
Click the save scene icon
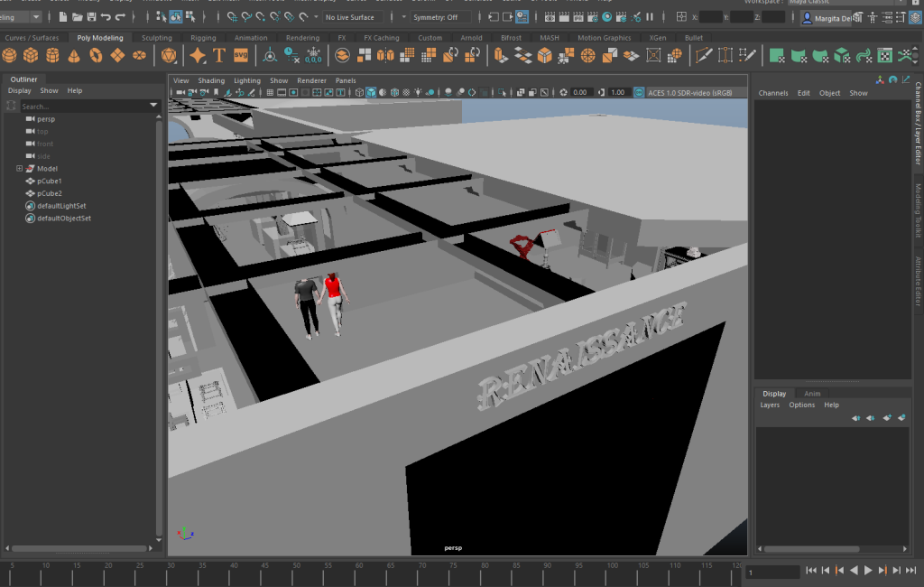91,17
